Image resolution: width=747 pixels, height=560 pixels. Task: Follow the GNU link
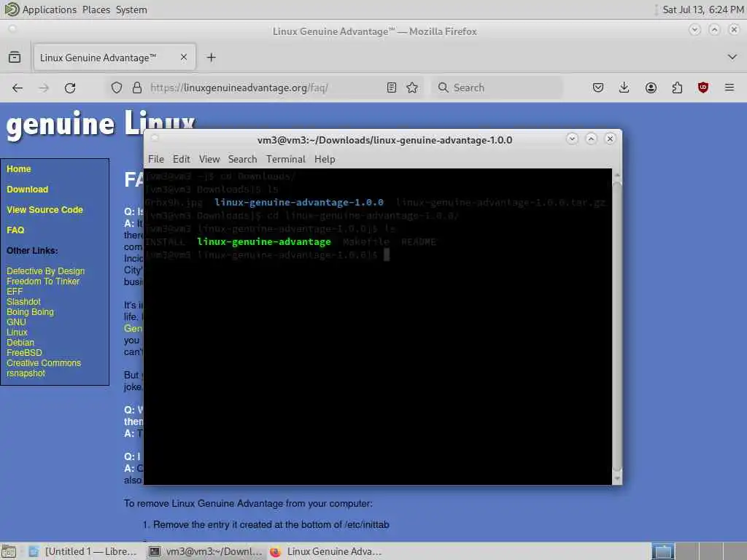16,322
